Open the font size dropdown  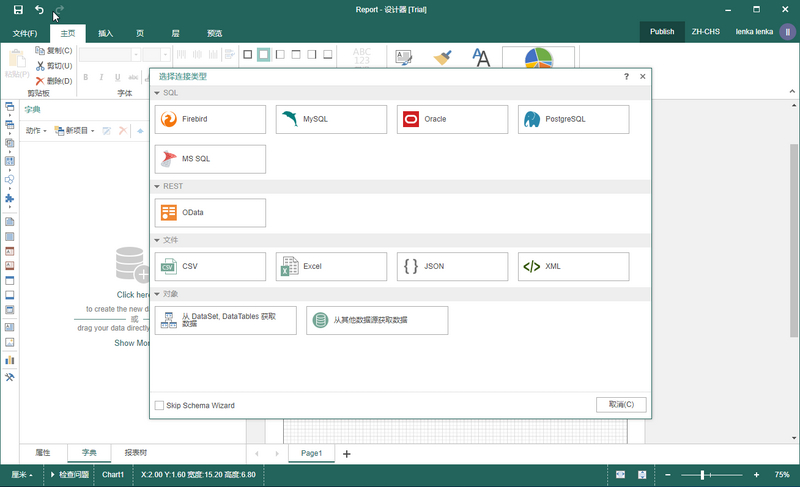point(165,55)
